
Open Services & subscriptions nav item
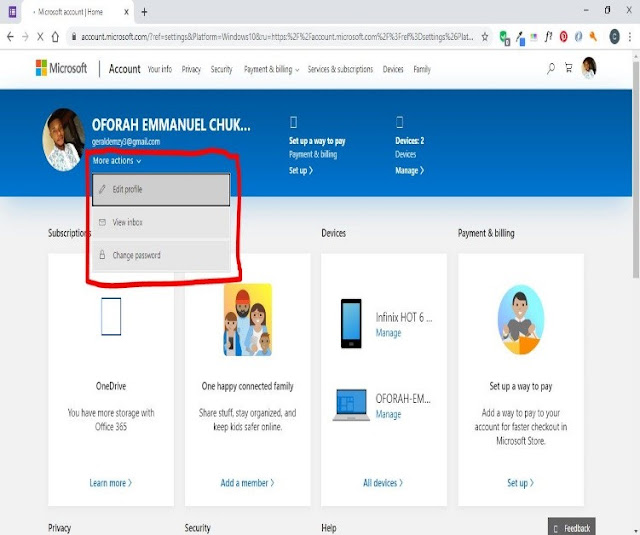340,69
